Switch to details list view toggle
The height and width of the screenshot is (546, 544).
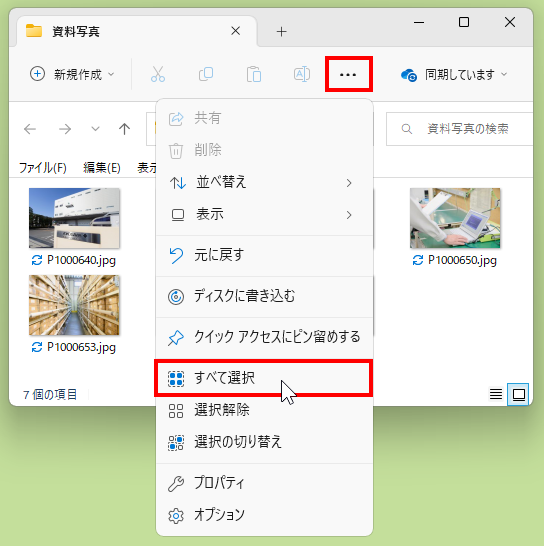496,394
